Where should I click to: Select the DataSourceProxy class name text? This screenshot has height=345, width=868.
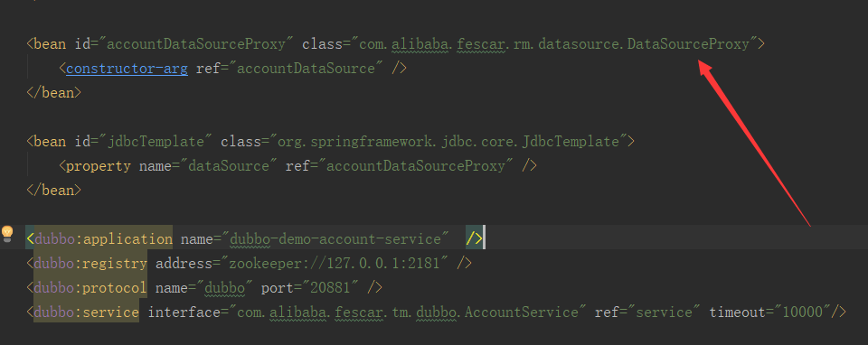click(689, 44)
